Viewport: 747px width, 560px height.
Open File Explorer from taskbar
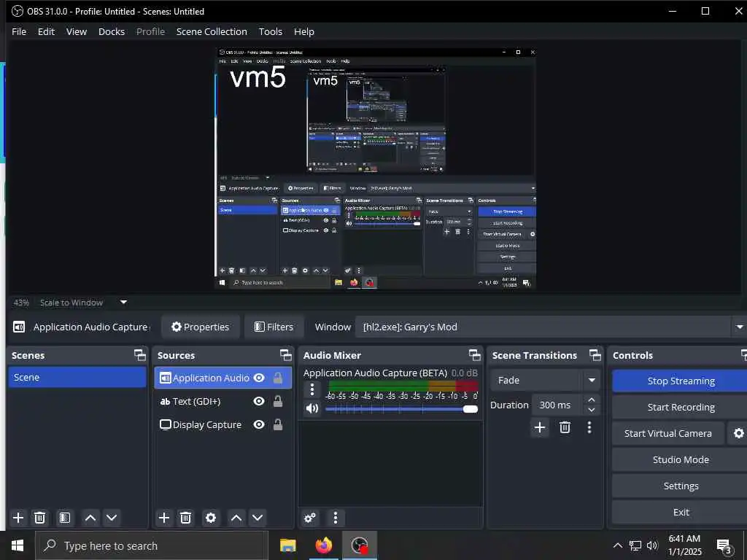pos(287,545)
